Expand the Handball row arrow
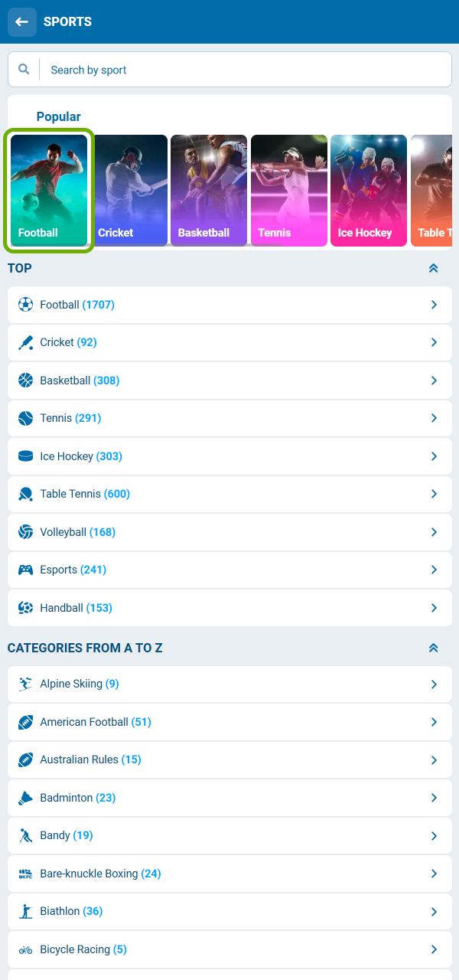459x980 pixels. (434, 608)
